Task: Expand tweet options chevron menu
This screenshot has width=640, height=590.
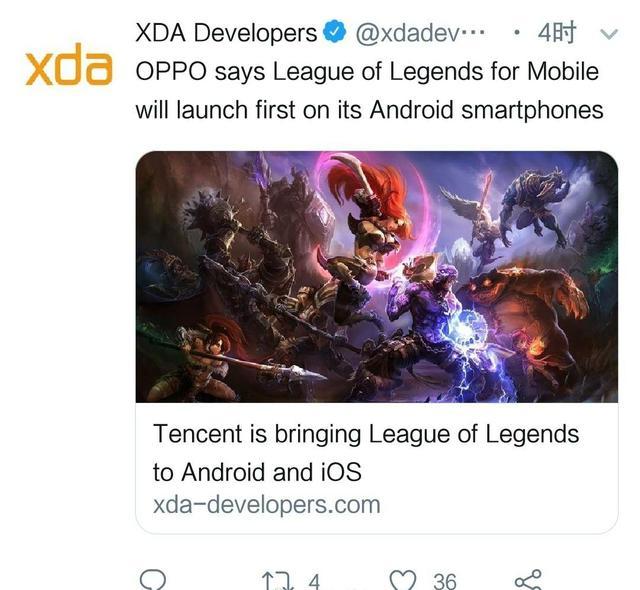Action: [609, 33]
